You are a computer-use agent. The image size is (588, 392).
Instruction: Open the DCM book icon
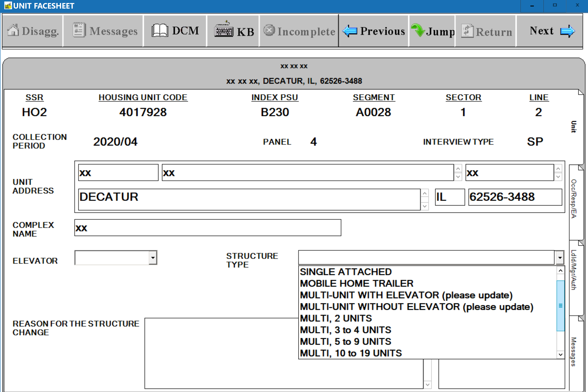159,31
